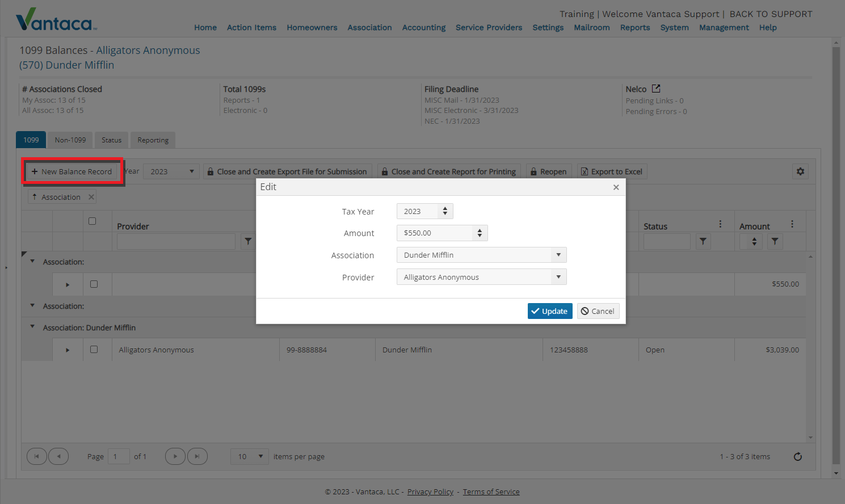This screenshot has width=845, height=504.
Task: Remove the Association grouping chip
Action: point(91,197)
